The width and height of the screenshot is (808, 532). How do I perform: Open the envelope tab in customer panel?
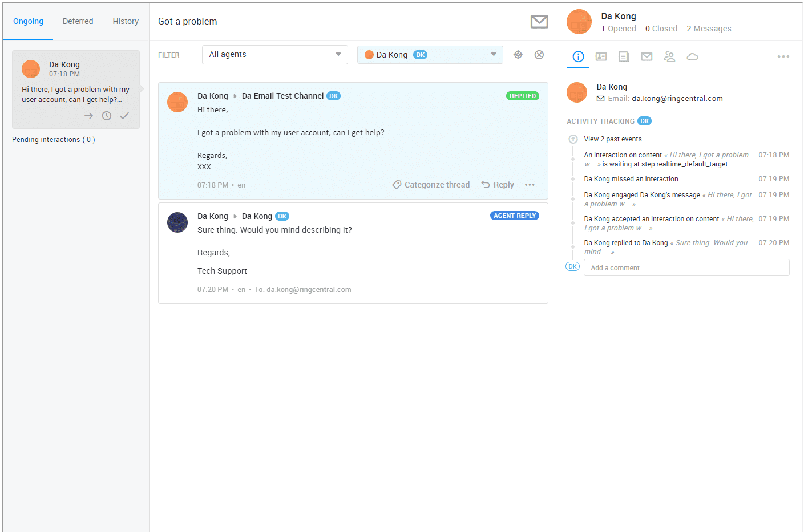(647, 56)
